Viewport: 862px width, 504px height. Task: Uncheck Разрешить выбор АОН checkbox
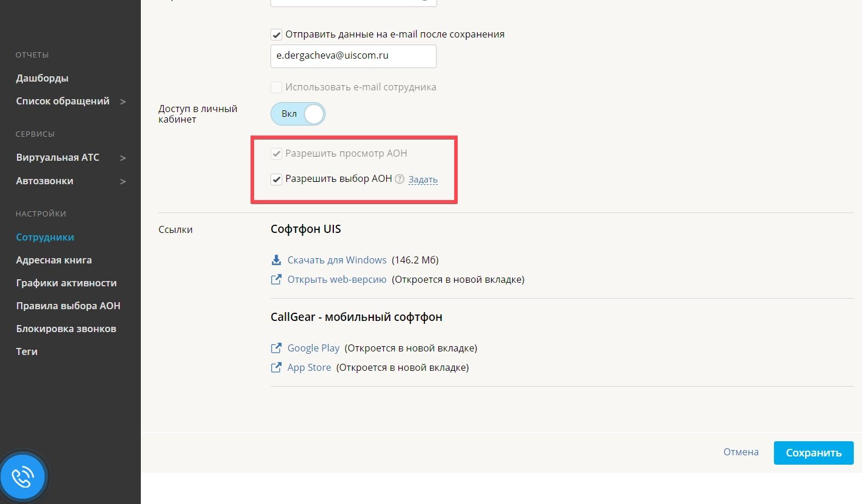click(x=276, y=180)
